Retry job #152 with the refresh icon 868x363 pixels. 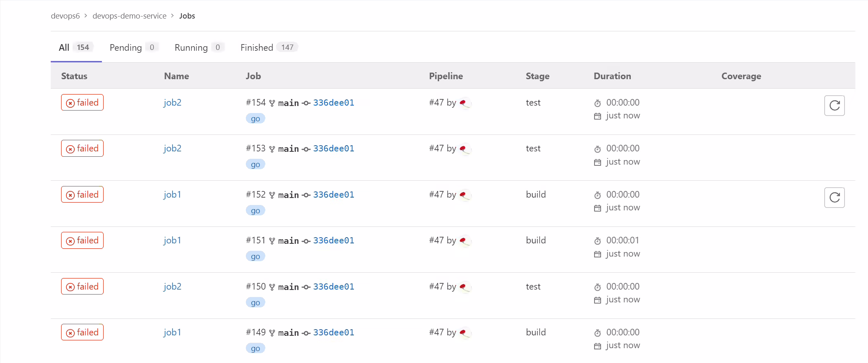pyautogui.click(x=834, y=198)
